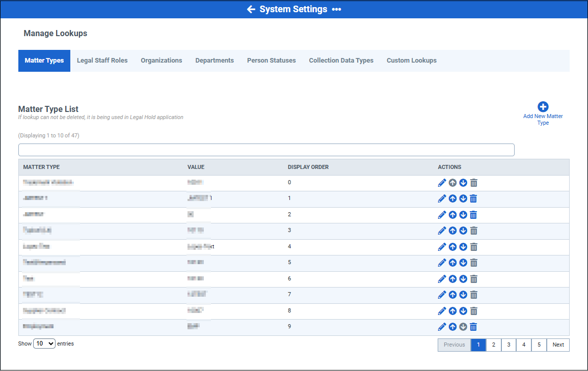Edit the row with display order 7
Viewport: 588px width, 371px height.
tap(442, 295)
